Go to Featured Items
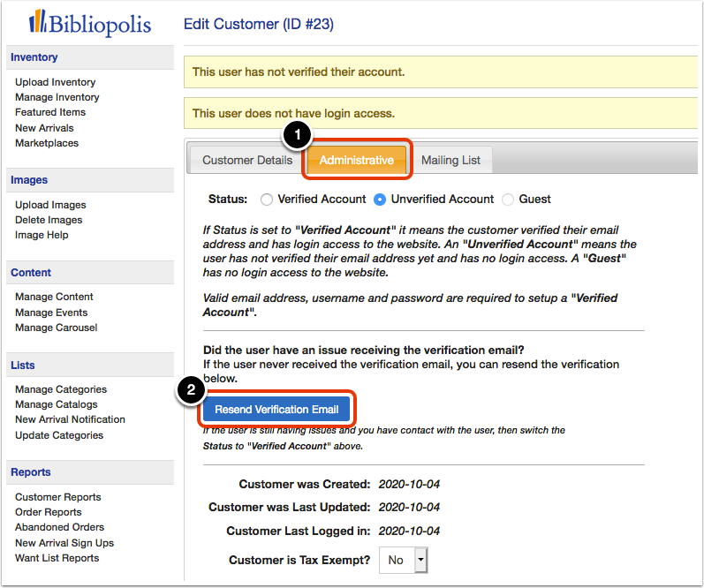Screen dimensions: 704x588 tap(50, 112)
